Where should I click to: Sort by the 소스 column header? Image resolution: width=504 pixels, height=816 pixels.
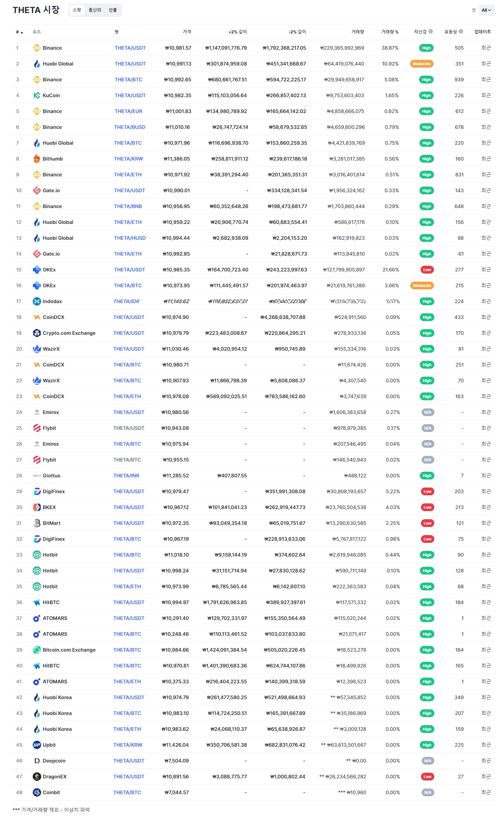coord(37,32)
